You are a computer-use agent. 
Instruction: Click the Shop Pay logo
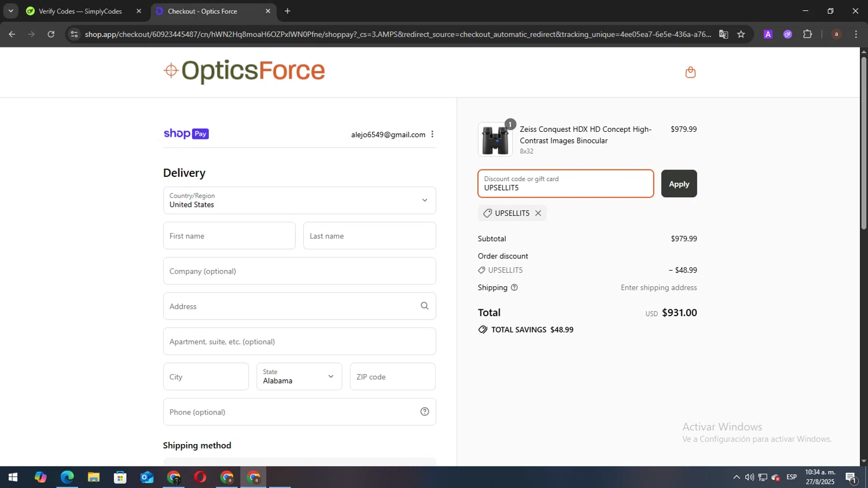[x=186, y=134]
